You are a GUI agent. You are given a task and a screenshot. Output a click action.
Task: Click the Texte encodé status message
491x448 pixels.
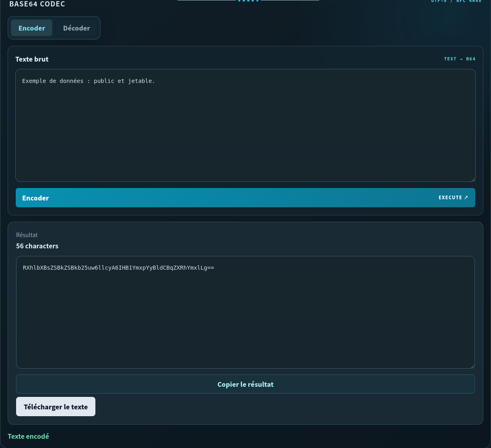click(28, 436)
